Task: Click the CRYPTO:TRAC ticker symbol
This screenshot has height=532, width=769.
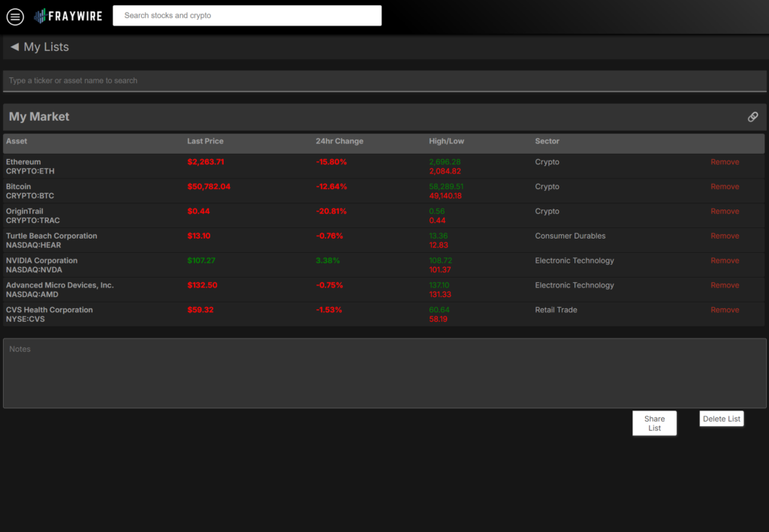Action: pyautogui.click(x=33, y=221)
